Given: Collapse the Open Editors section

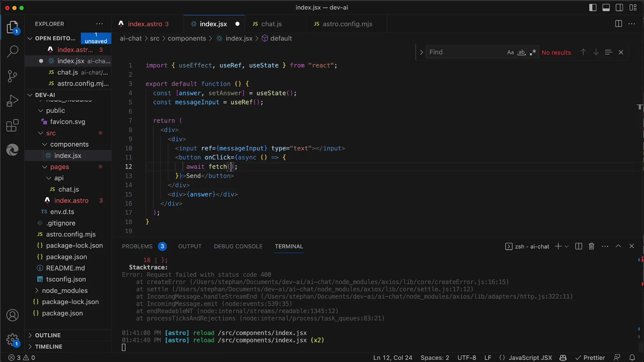Looking at the screenshot, I should point(30,38).
